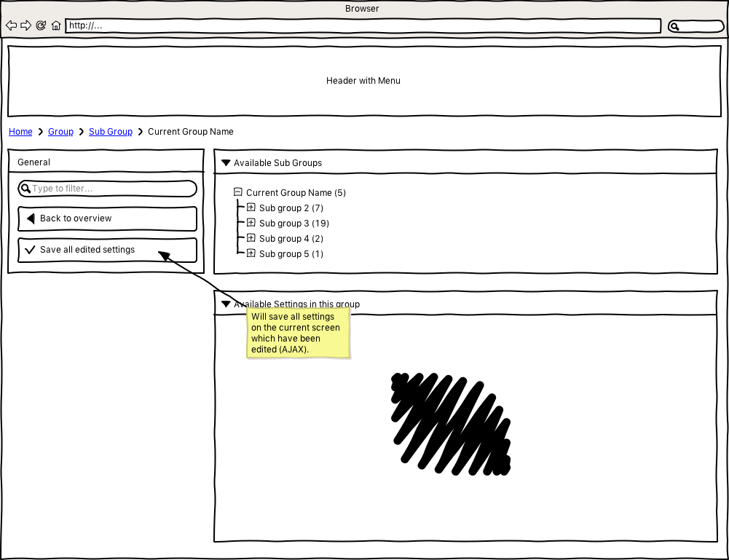Click the http:// address bar
The width and height of the screenshot is (729, 560).
coord(363,26)
